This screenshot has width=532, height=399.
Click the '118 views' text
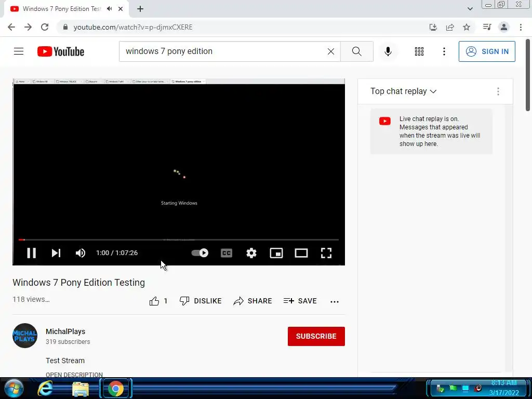pyautogui.click(x=31, y=299)
